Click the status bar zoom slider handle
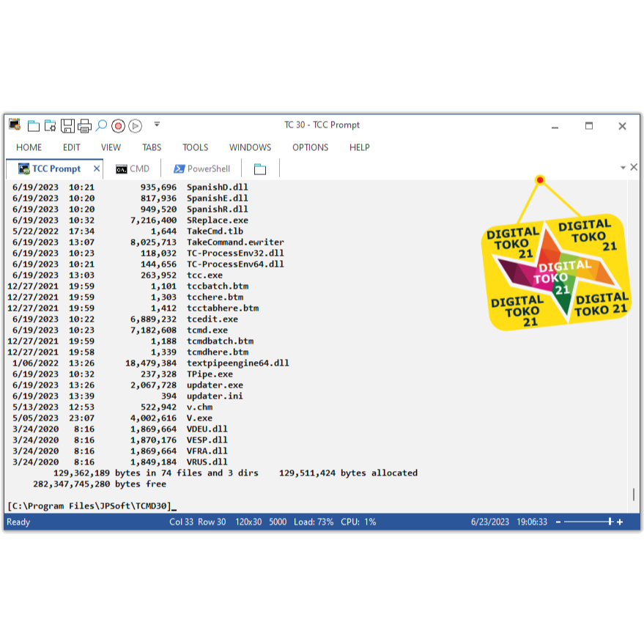This screenshot has width=644, height=644. [x=610, y=522]
